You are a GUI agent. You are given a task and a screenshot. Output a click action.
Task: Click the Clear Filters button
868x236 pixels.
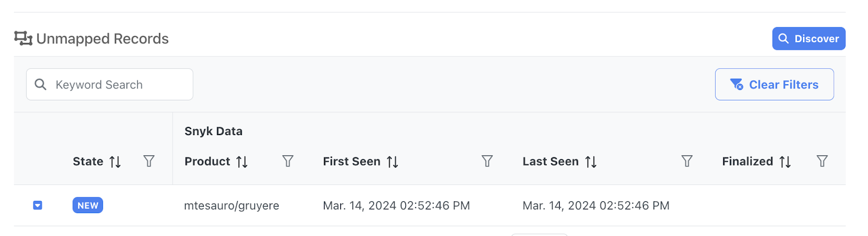[x=774, y=85]
